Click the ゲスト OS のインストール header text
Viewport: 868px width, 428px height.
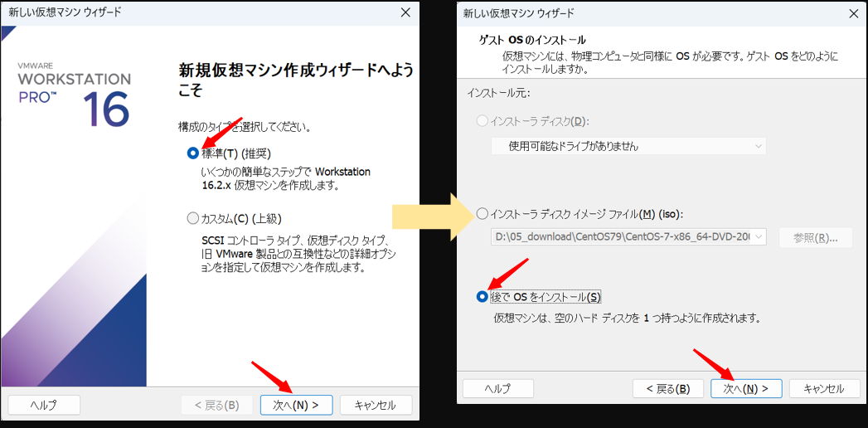(531, 40)
